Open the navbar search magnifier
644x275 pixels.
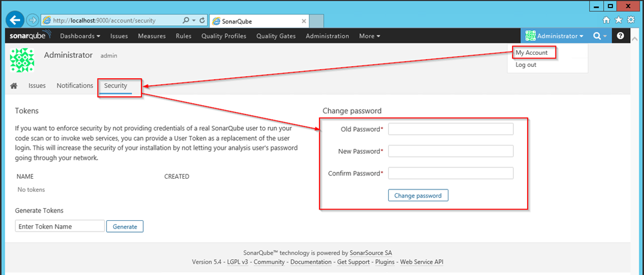[599, 36]
